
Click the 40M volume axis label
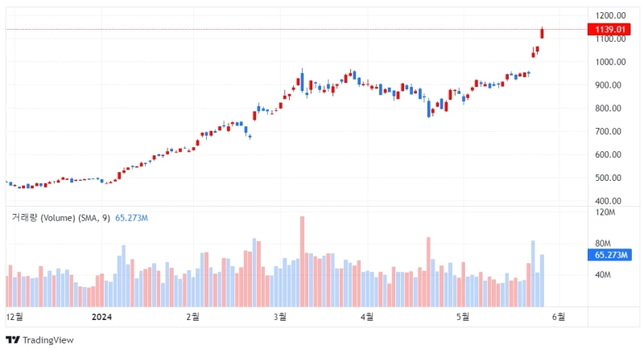[x=602, y=275]
